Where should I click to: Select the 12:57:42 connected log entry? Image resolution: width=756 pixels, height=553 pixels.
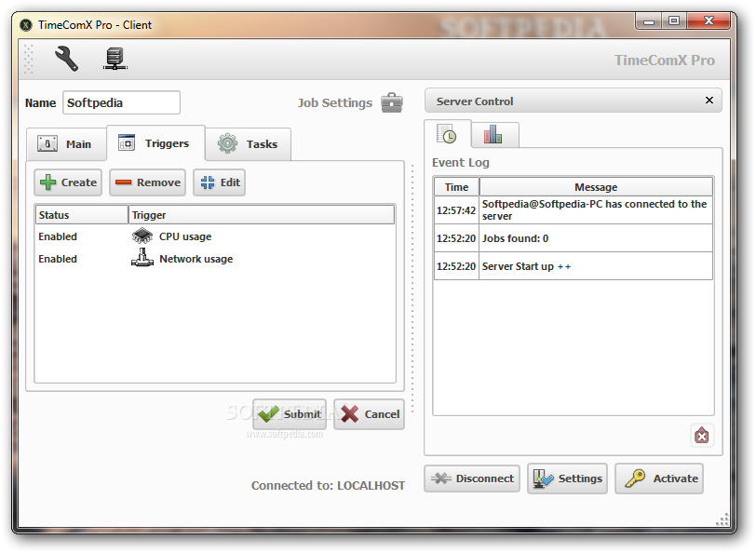(574, 210)
